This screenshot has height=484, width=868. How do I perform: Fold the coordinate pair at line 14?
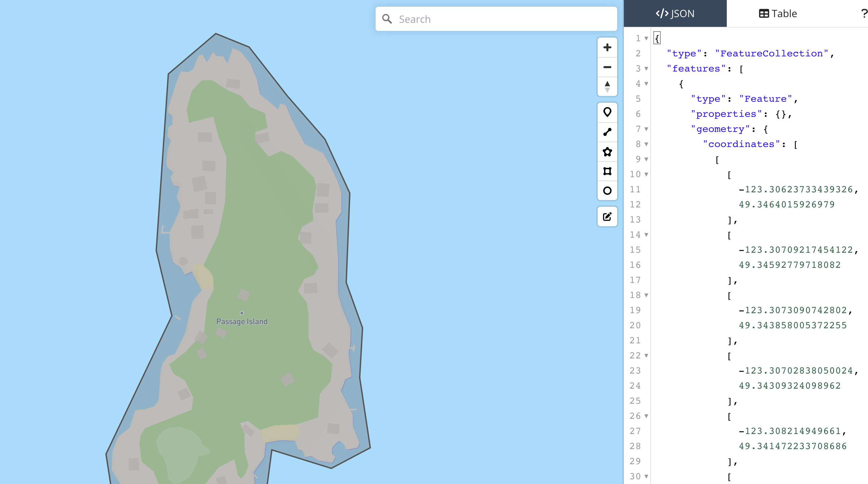646,235
